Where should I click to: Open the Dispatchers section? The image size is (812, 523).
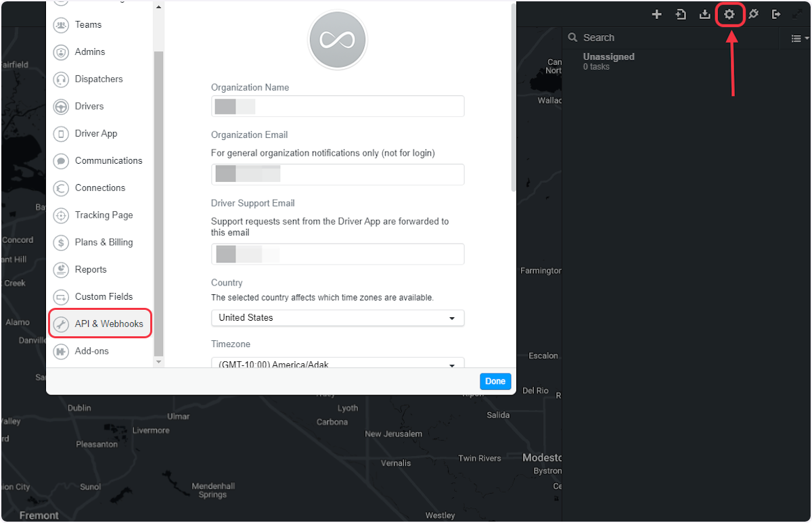click(x=99, y=79)
